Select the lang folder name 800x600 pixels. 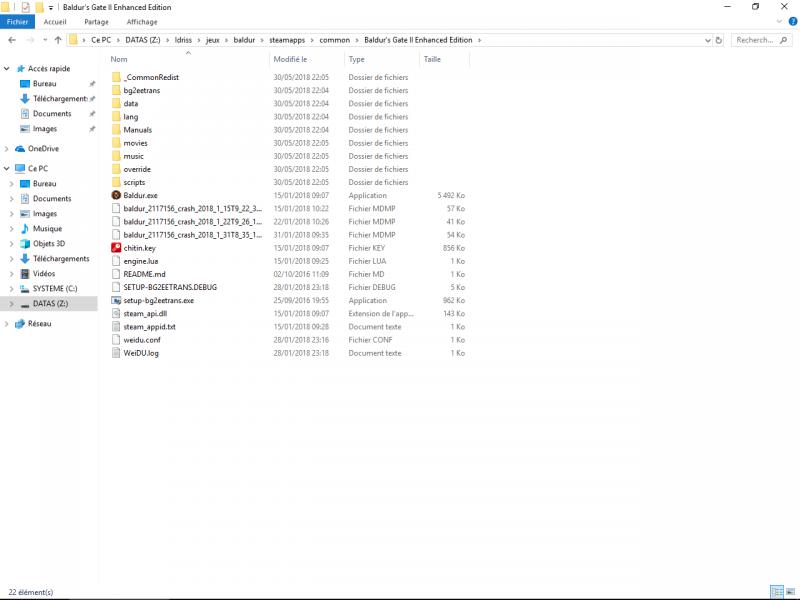tap(131, 116)
